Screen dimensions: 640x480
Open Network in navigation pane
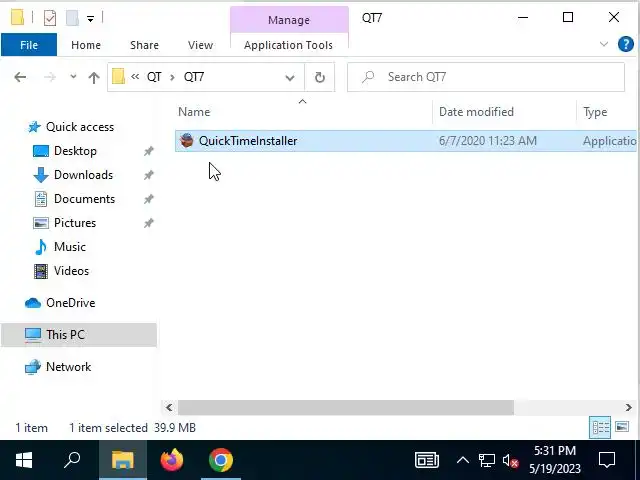click(68, 367)
